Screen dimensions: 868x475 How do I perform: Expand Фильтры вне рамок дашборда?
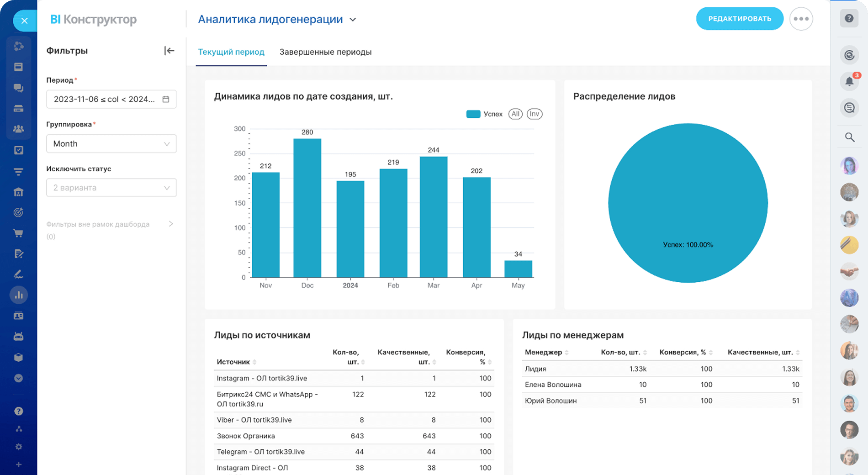pos(170,224)
